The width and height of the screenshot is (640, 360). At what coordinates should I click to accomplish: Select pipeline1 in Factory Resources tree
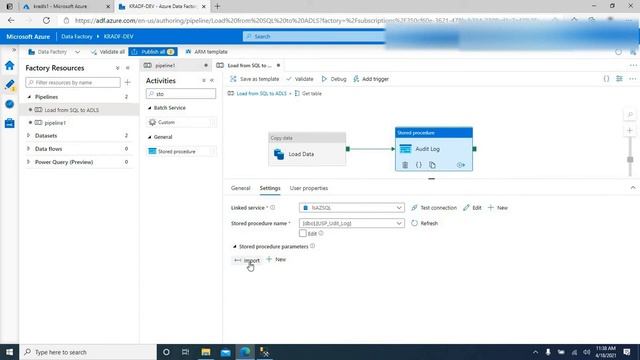[55, 123]
